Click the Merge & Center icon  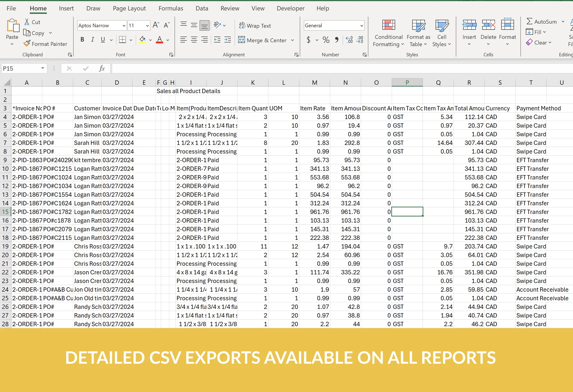click(241, 40)
